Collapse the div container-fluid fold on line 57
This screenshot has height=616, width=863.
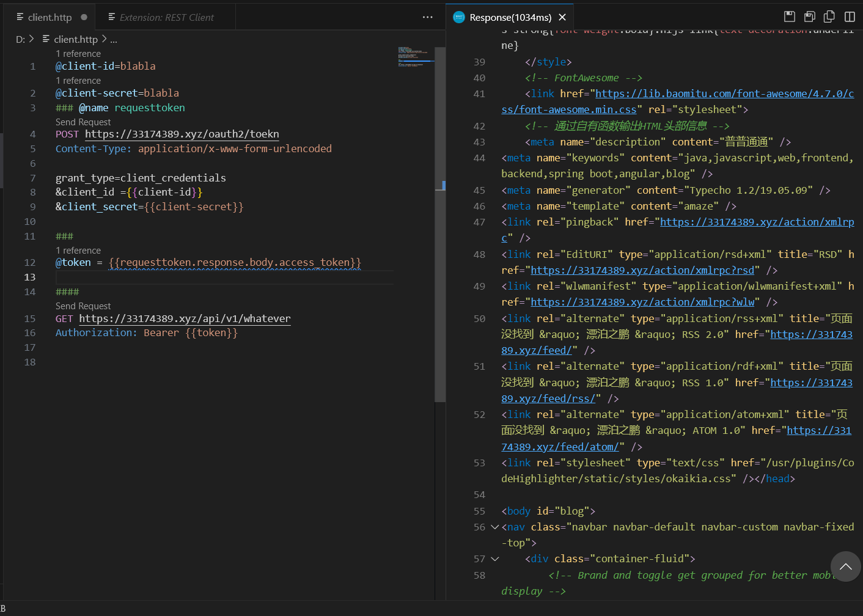click(495, 559)
